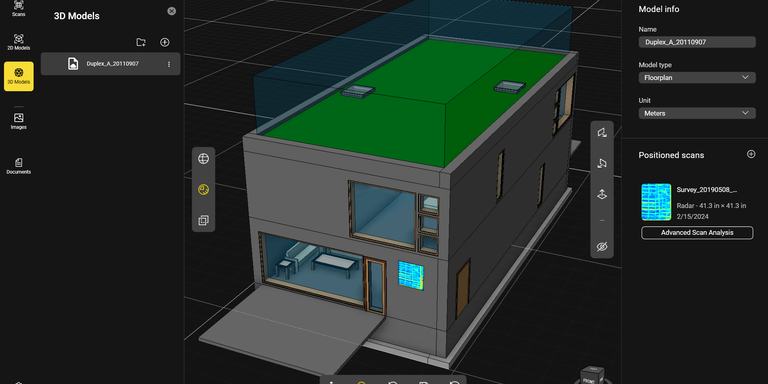Select the 3D Models sidebar tab
Viewport: 768px width, 384px height.
[x=19, y=76]
